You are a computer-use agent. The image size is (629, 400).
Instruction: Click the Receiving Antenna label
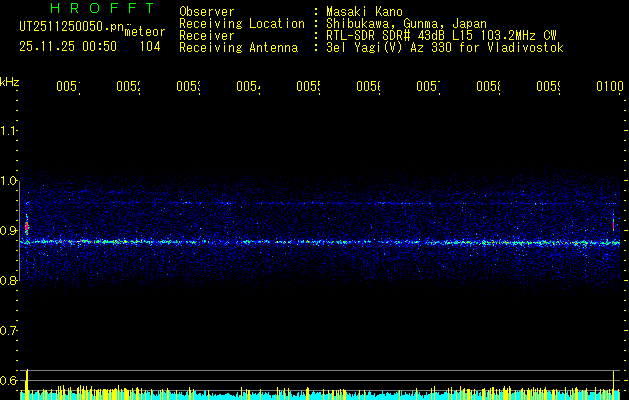pyautogui.click(x=238, y=48)
